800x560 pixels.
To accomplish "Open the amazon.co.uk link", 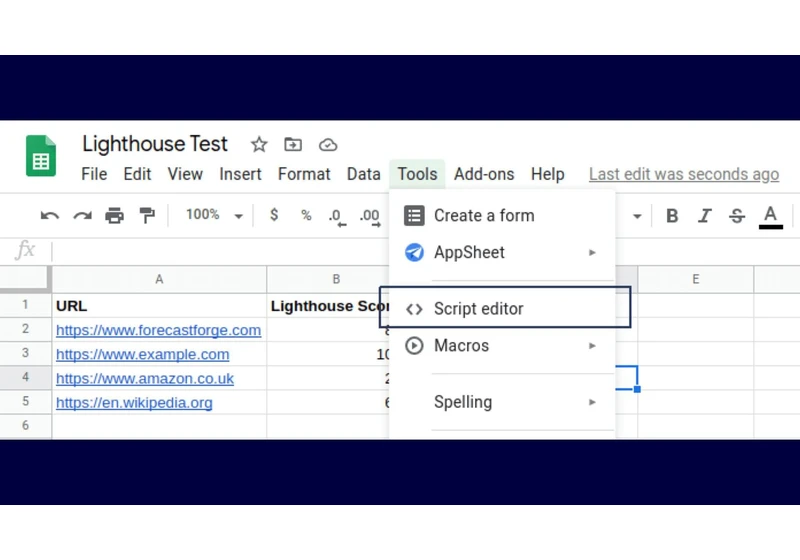I will tap(145, 378).
